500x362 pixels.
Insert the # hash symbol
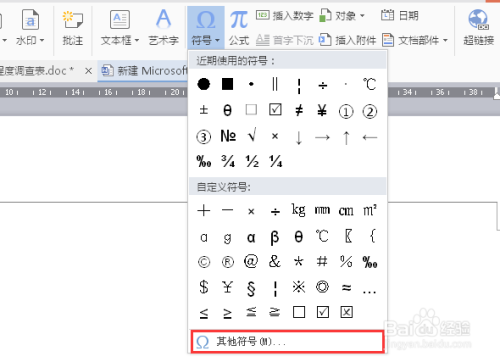coord(322,261)
